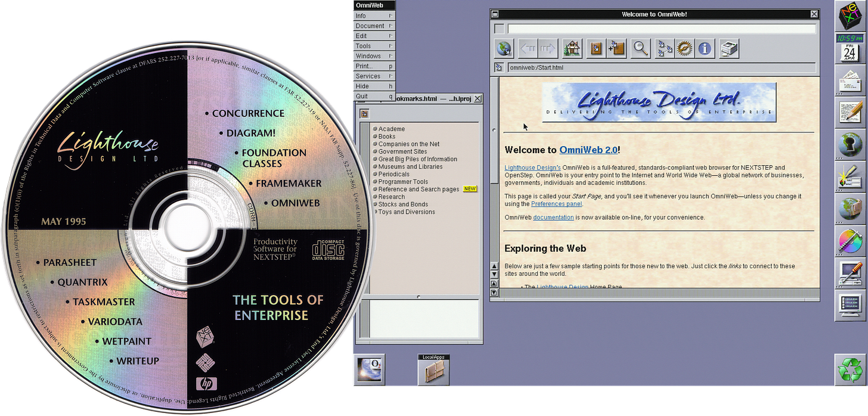The image size is (868, 416).
Task: Go to the Home page house icon
Action: (572, 48)
